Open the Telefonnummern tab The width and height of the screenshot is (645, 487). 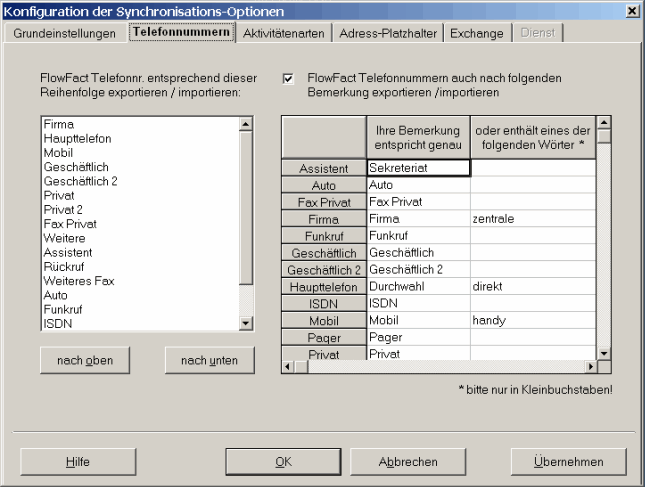click(181, 32)
